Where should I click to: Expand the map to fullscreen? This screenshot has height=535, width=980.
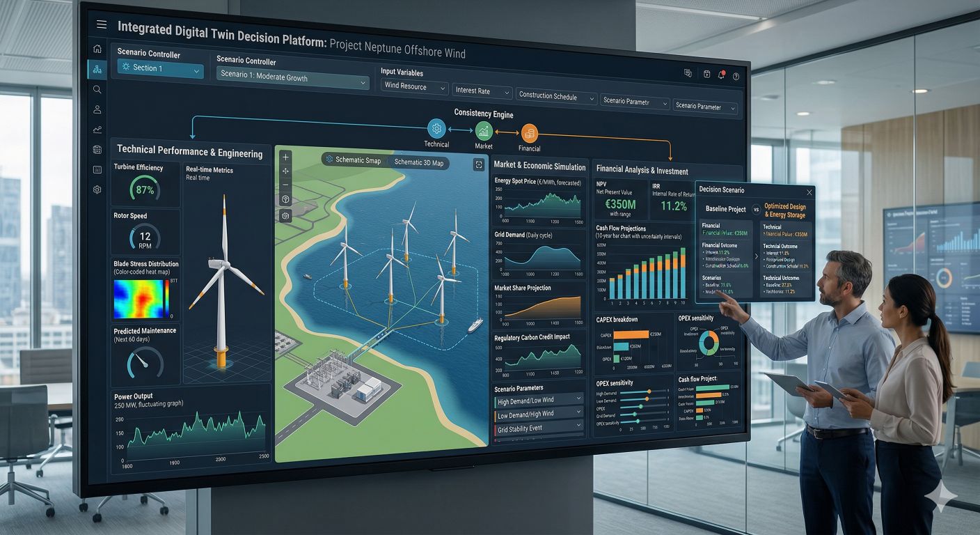pos(478,164)
